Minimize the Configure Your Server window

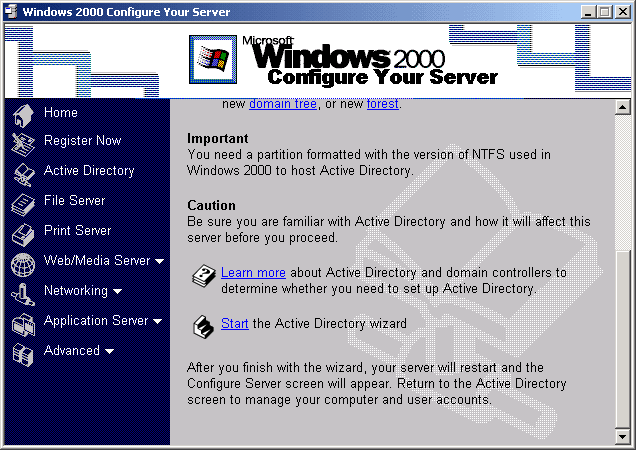(588, 12)
